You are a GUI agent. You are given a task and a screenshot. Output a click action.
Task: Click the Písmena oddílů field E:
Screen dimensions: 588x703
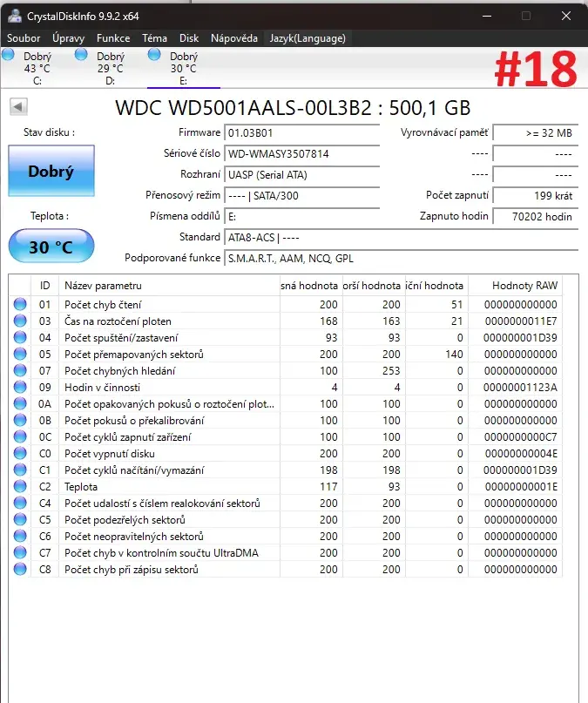click(x=301, y=217)
